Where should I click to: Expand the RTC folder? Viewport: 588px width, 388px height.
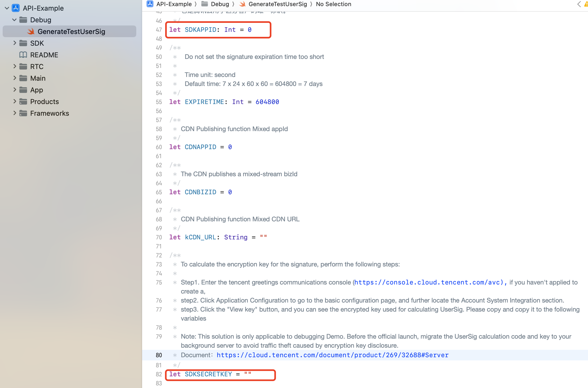[x=15, y=67]
